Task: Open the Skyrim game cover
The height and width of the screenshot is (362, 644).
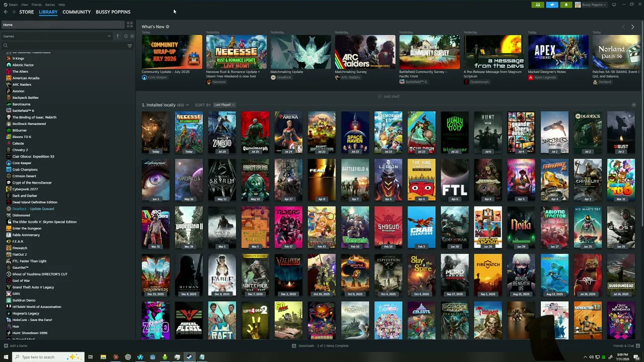Action: [x=222, y=180]
